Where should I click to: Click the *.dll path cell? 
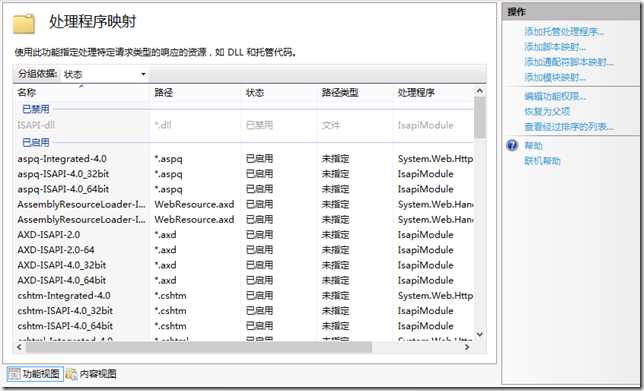coord(163,125)
